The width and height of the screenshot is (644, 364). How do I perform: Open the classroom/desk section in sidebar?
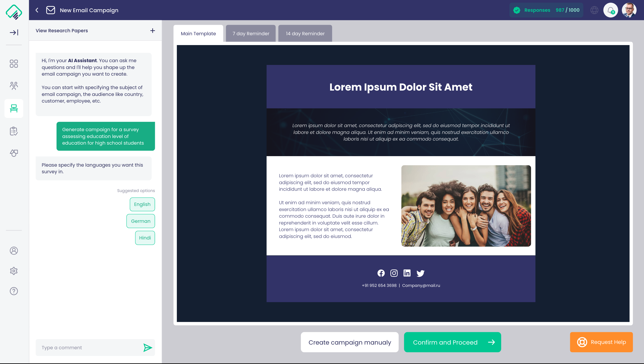click(x=14, y=108)
